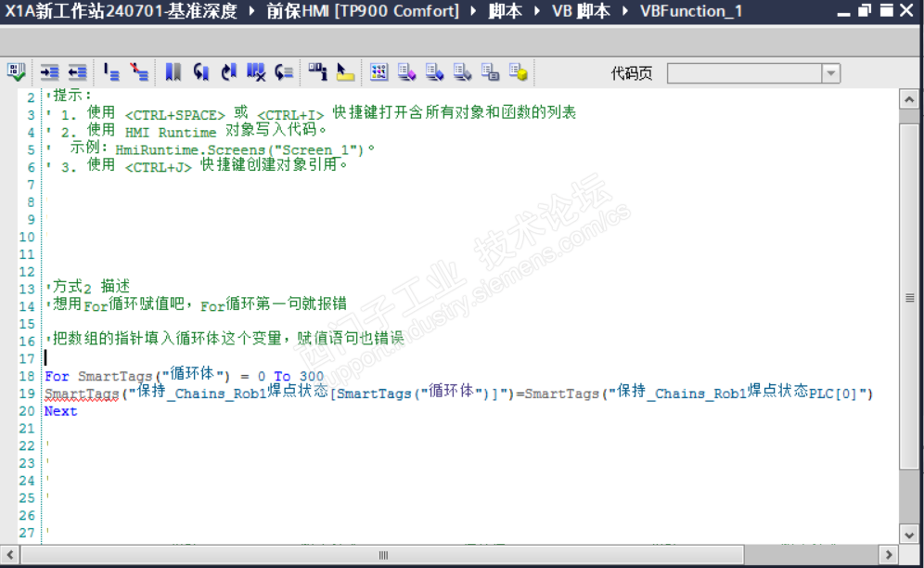The image size is (924, 568).
Task: Clear all bookmarks icon with X
Action: coord(256,72)
